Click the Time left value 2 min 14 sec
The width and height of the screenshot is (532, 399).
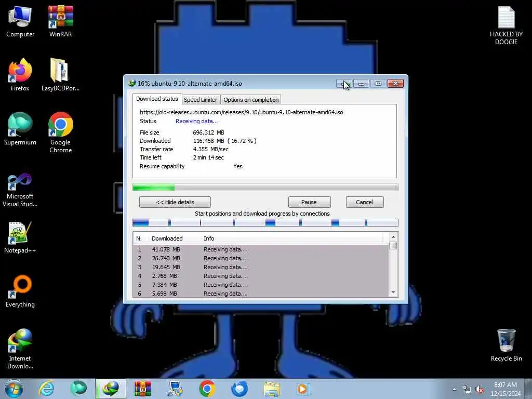pyautogui.click(x=208, y=157)
